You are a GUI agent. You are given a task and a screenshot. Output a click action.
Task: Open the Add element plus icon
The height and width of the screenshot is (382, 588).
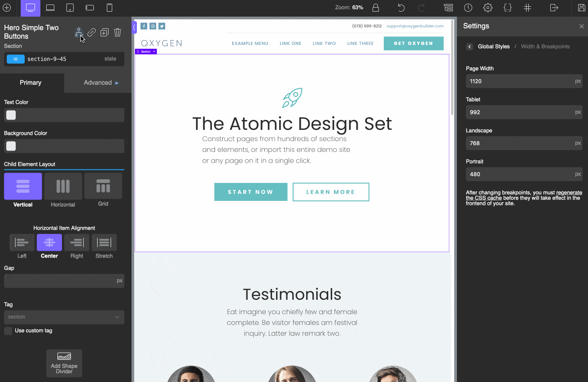point(7,8)
